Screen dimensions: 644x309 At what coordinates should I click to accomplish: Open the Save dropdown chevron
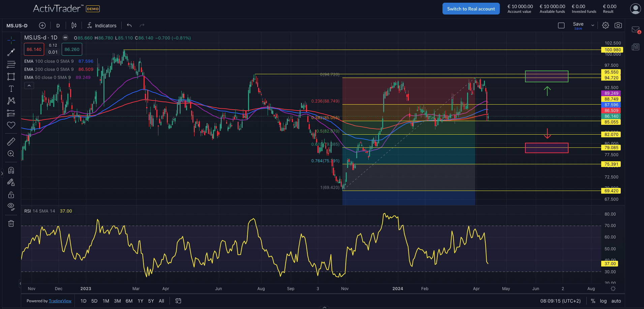tap(592, 25)
